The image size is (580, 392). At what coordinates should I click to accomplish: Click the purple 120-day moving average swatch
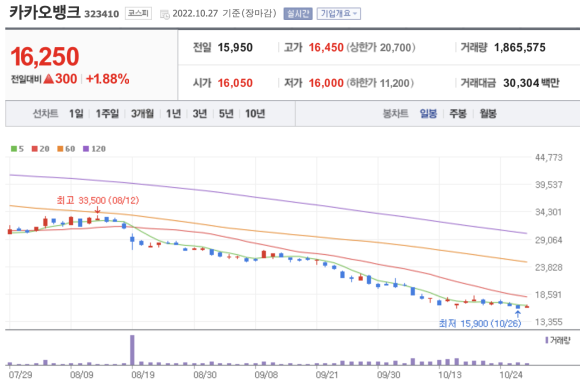(x=86, y=149)
